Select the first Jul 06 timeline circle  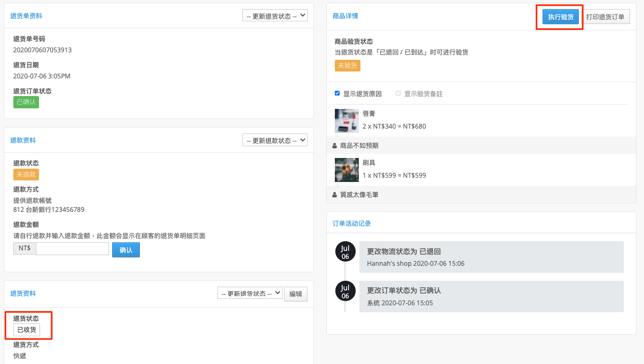tap(345, 252)
